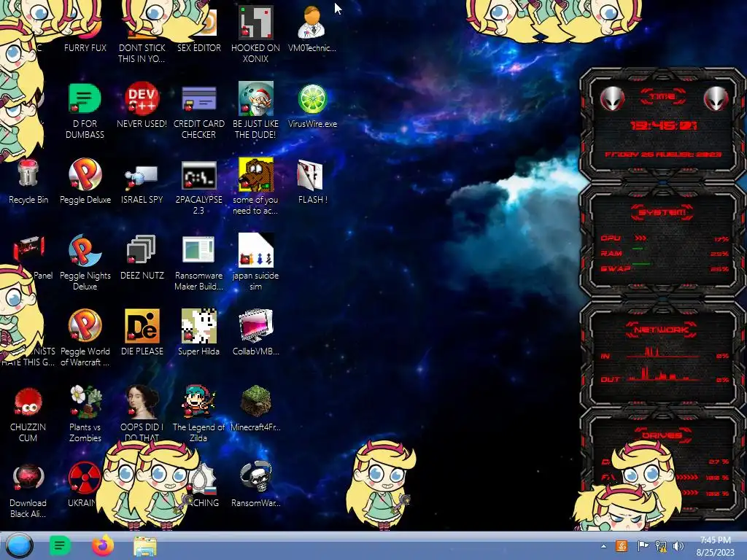Click the left alien head widget emblem
The image size is (747, 560).
tap(612, 98)
